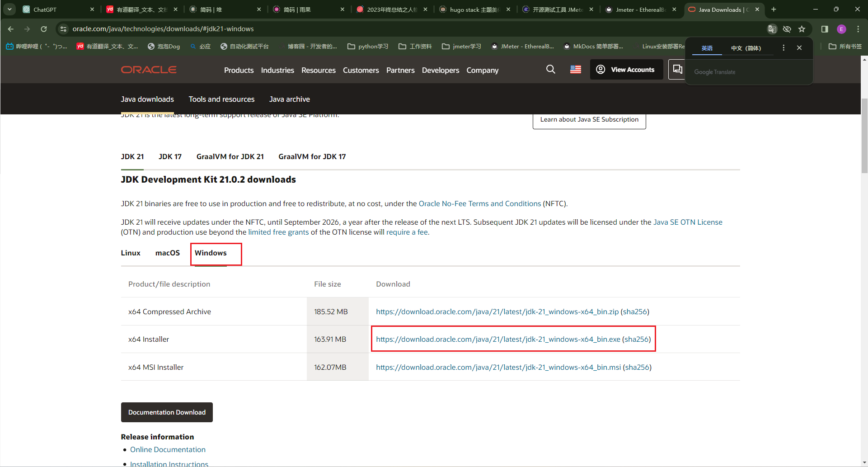Switch to the hugo stack tab
868x467 pixels.
474,9
